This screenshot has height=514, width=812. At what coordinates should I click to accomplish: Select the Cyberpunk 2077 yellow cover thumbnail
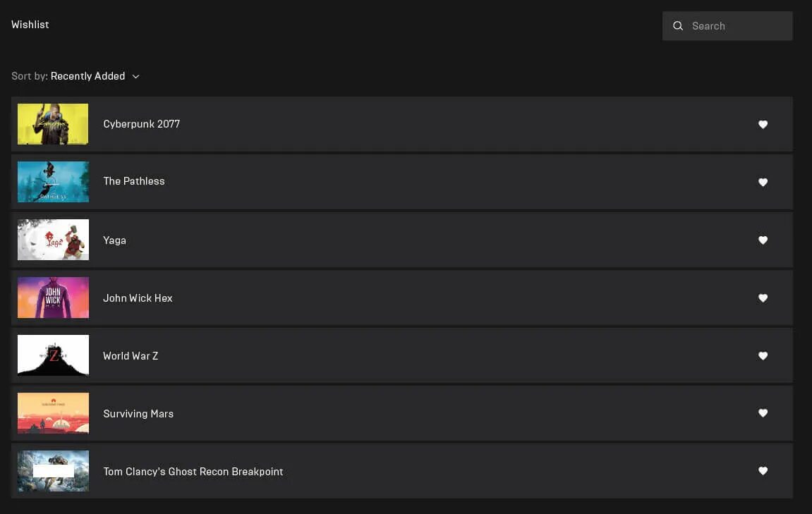[53, 124]
